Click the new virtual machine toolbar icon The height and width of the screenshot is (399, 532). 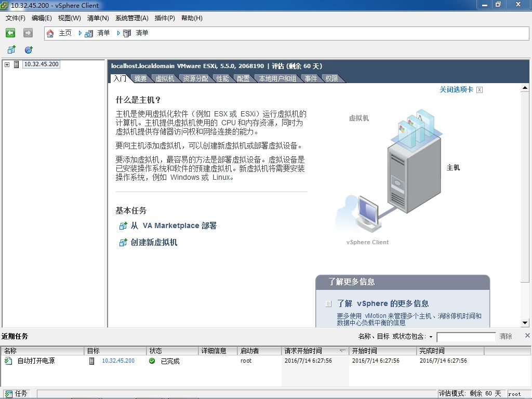coord(11,50)
